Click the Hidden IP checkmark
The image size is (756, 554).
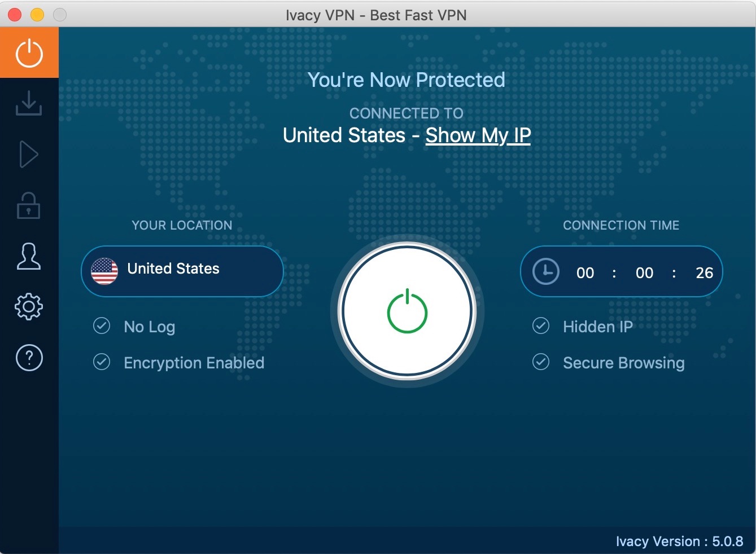pyautogui.click(x=541, y=326)
